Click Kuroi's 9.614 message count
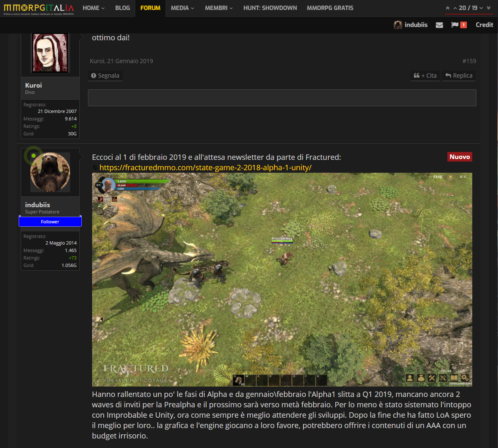Image resolution: width=498 pixels, height=448 pixels. click(x=71, y=119)
